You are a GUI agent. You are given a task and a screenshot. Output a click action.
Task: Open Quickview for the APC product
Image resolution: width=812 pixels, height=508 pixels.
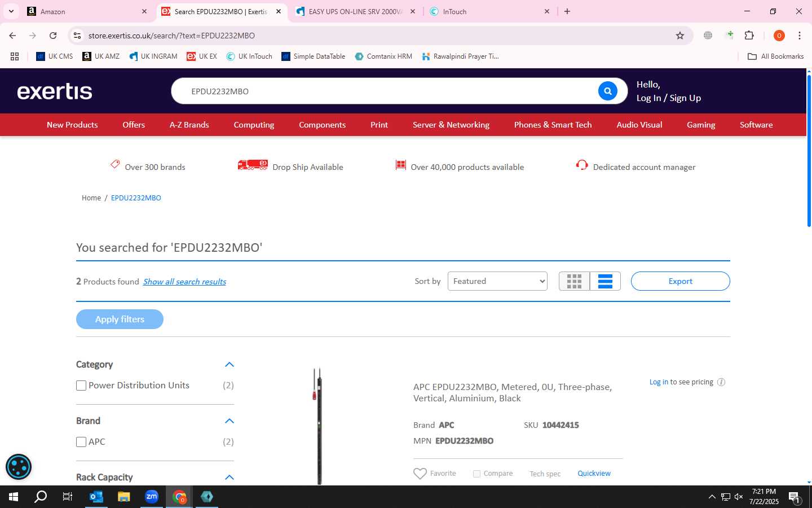(x=594, y=474)
